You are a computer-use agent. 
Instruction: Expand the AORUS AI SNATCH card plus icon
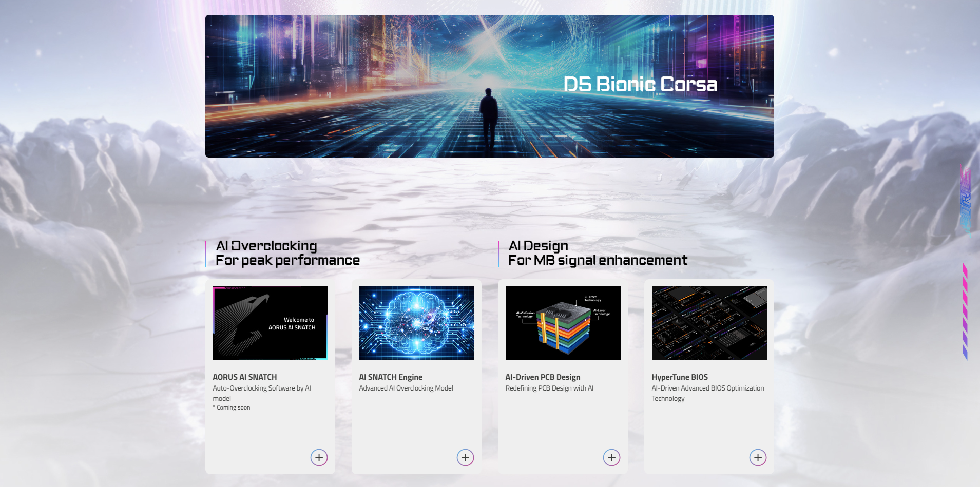(x=319, y=457)
